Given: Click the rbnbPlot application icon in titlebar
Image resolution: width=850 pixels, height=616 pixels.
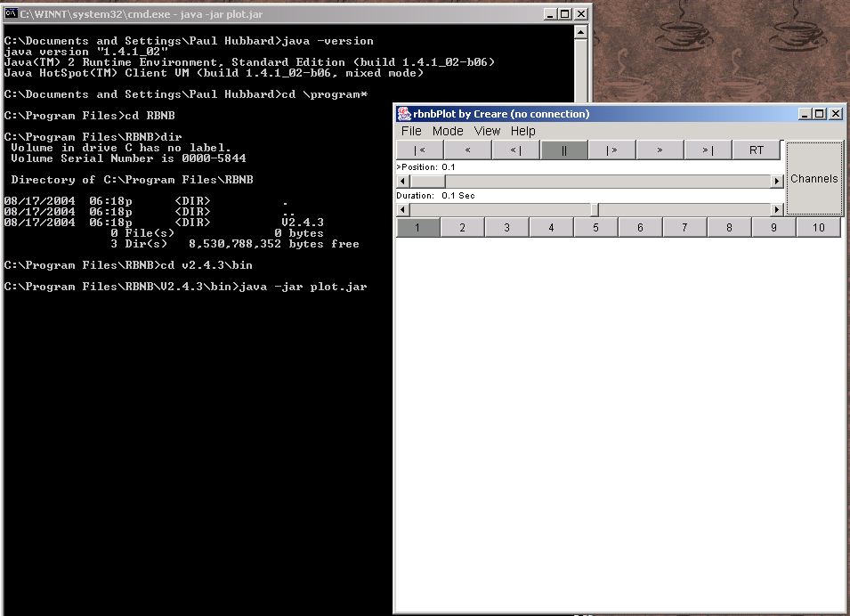Looking at the screenshot, I should point(402,113).
